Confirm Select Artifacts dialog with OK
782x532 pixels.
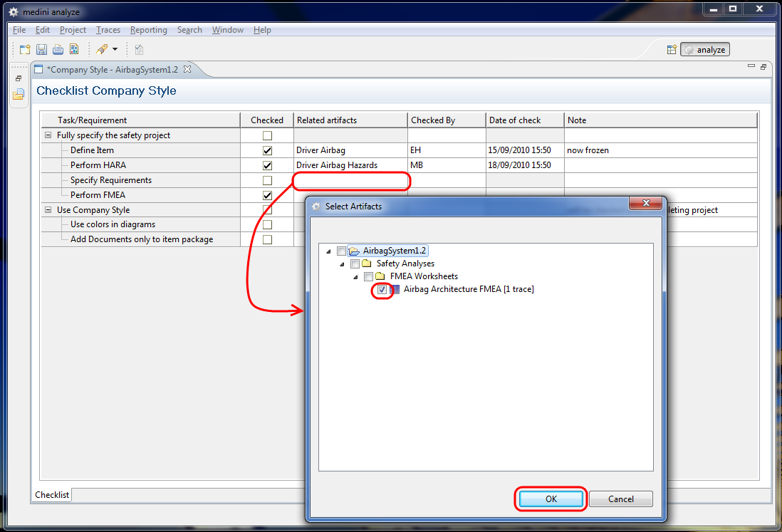pos(551,499)
